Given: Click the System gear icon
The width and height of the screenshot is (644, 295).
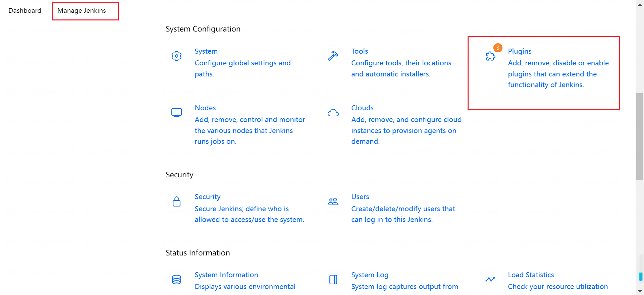Looking at the screenshot, I should (176, 56).
